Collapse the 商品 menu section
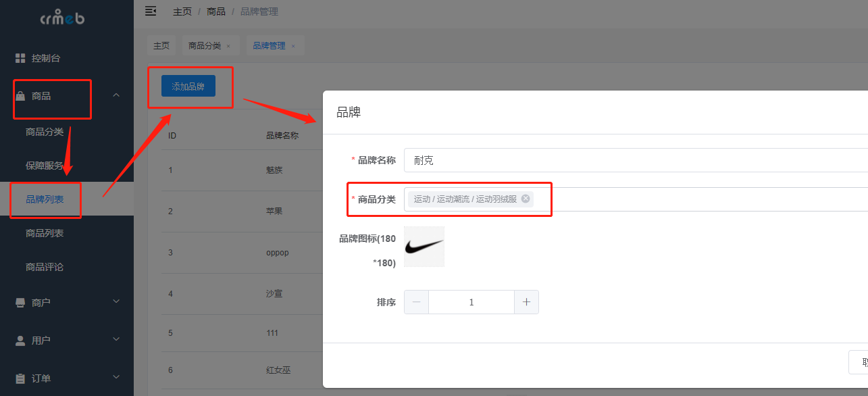 tap(116, 95)
